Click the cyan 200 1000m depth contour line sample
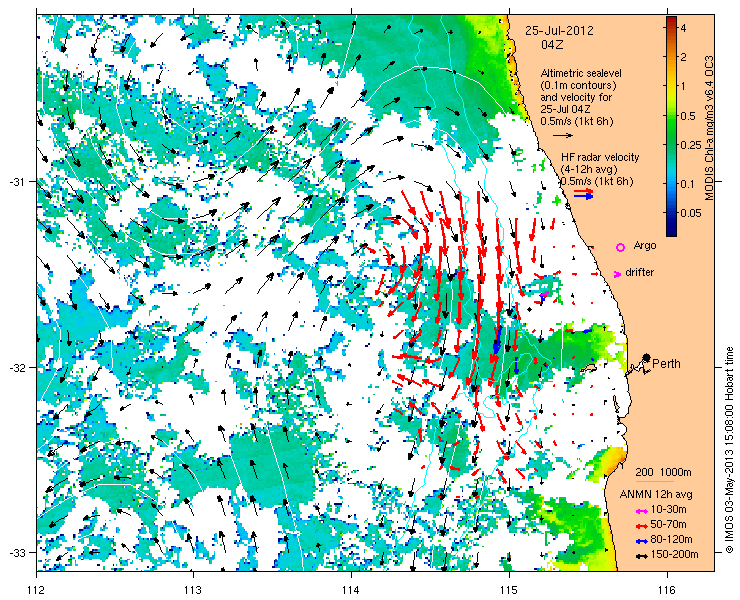Image resolution: width=740 pixels, height=600 pixels. [654, 482]
